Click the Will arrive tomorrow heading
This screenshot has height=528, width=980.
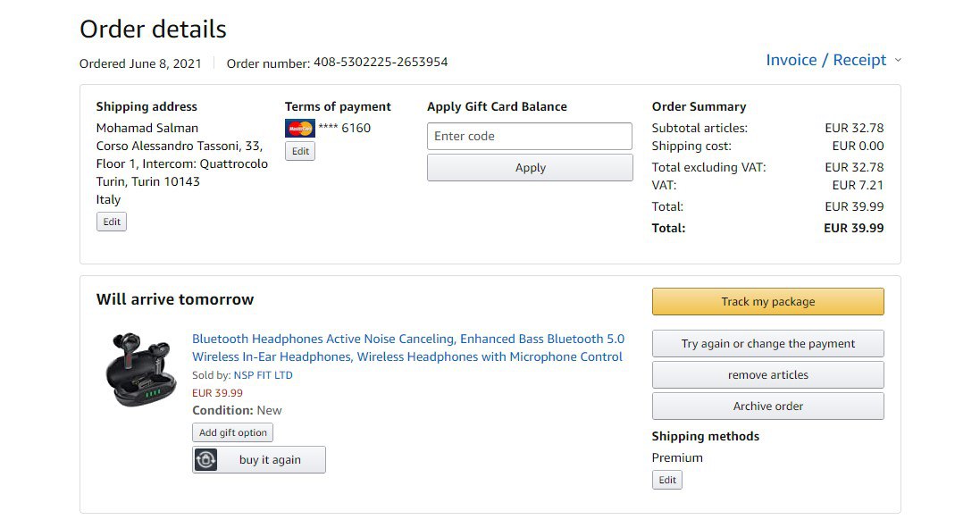(x=175, y=299)
